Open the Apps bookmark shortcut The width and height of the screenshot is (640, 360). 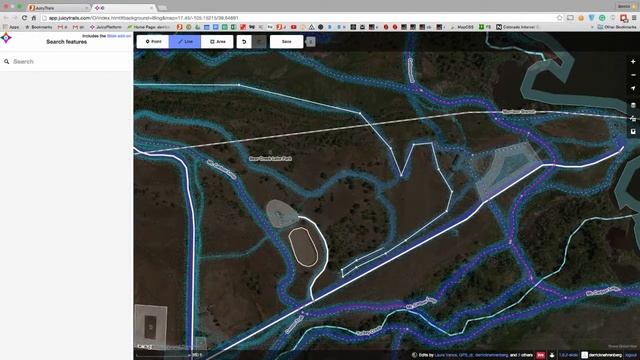coord(11,27)
